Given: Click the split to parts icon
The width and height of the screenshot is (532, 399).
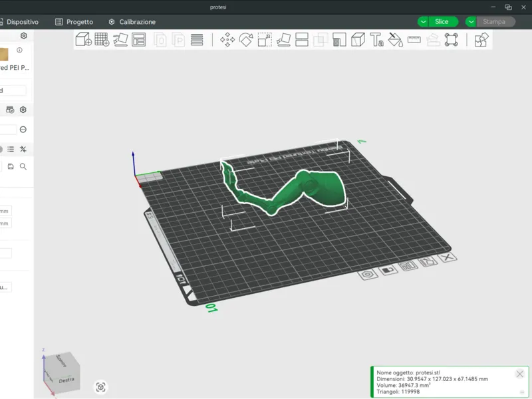Looking at the screenshot, I should click(x=178, y=40).
